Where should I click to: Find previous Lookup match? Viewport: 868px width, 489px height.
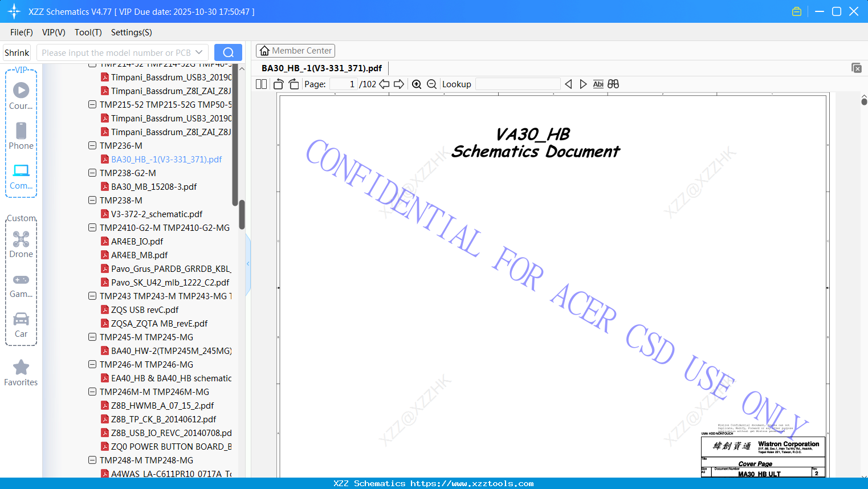(568, 84)
